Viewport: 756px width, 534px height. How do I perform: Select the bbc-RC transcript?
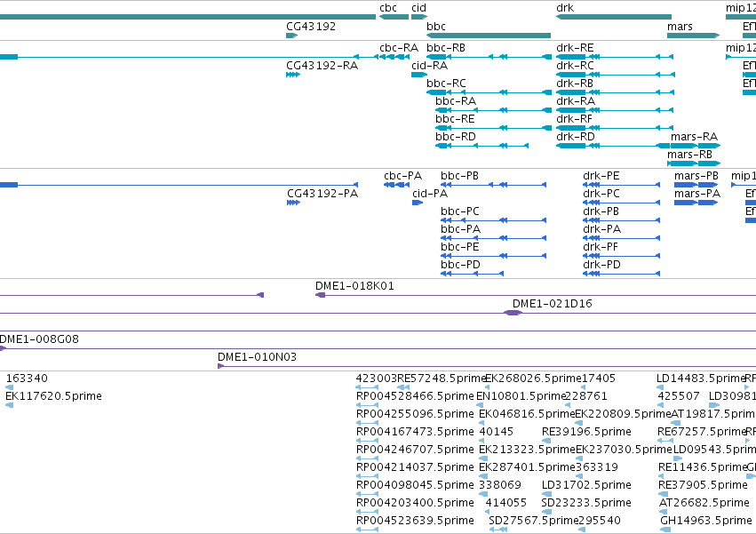489,92
